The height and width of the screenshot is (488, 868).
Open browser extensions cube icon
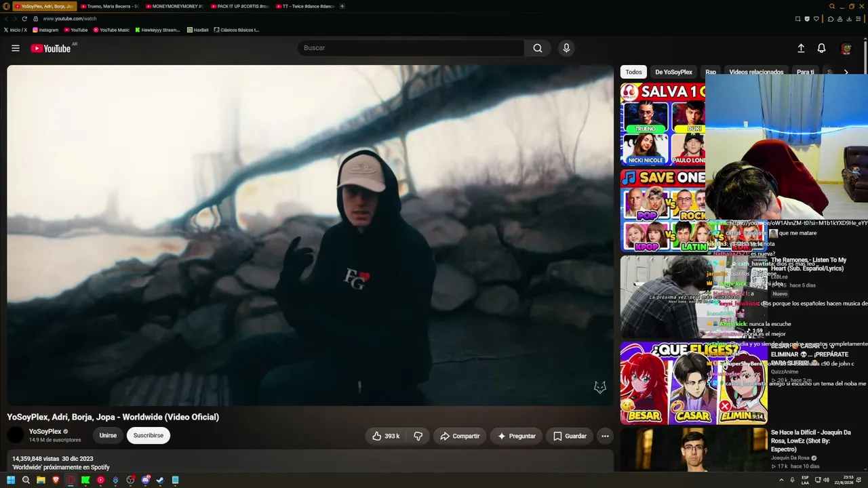(831, 19)
